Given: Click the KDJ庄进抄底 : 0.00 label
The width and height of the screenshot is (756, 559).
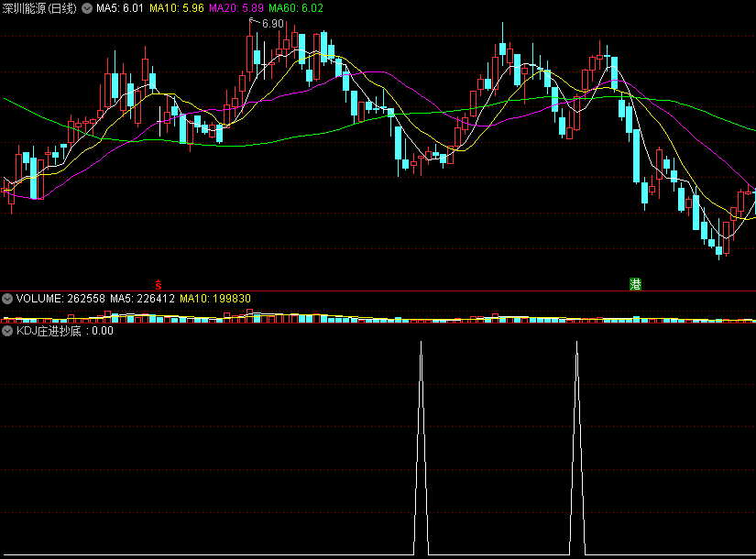Looking at the screenshot, I should (x=65, y=331).
